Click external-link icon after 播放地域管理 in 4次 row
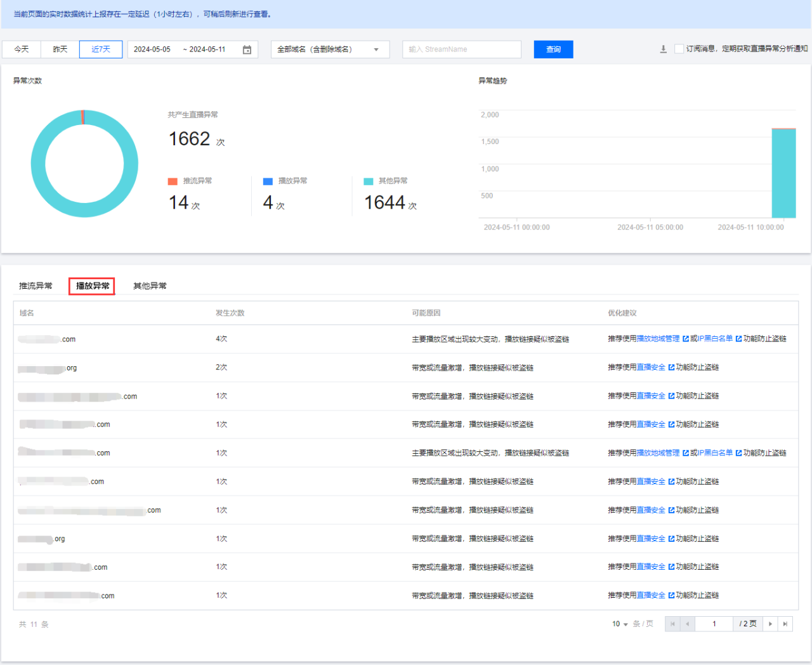This screenshot has height=665, width=812. coord(686,339)
